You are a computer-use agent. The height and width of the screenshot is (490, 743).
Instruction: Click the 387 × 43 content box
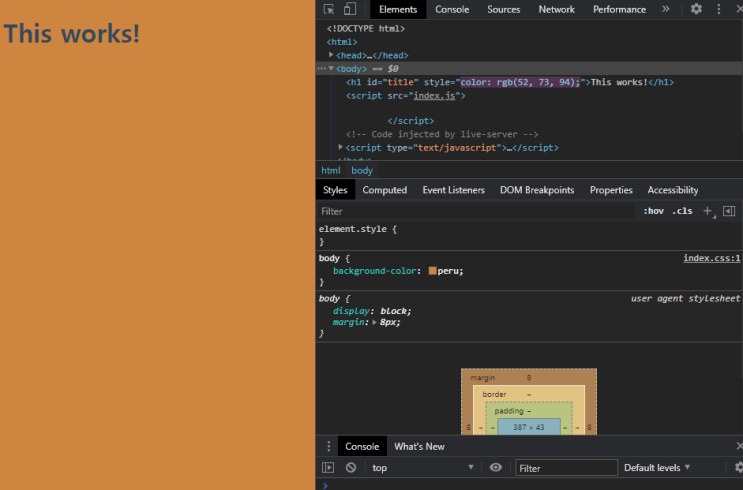(x=529, y=427)
